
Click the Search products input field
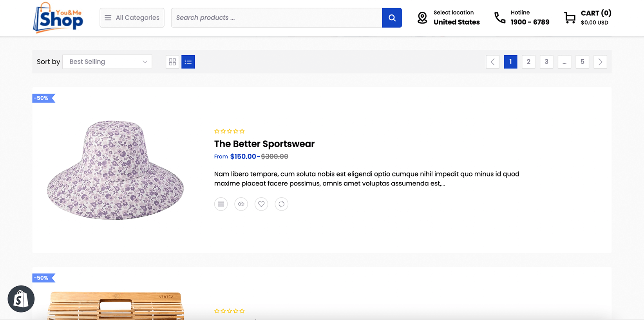277,18
